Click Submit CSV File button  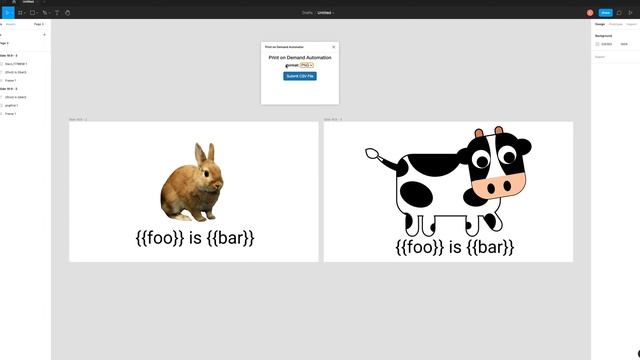coord(300,76)
